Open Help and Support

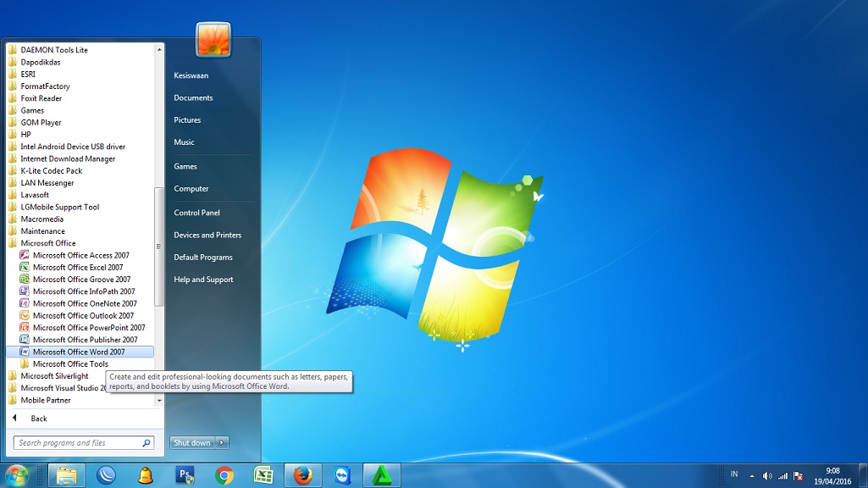[x=203, y=280]
